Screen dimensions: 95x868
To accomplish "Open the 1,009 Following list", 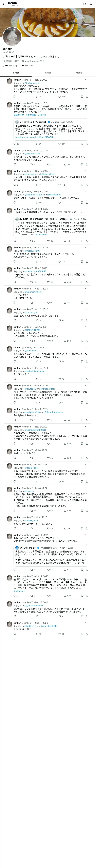I will pos(10,66).
